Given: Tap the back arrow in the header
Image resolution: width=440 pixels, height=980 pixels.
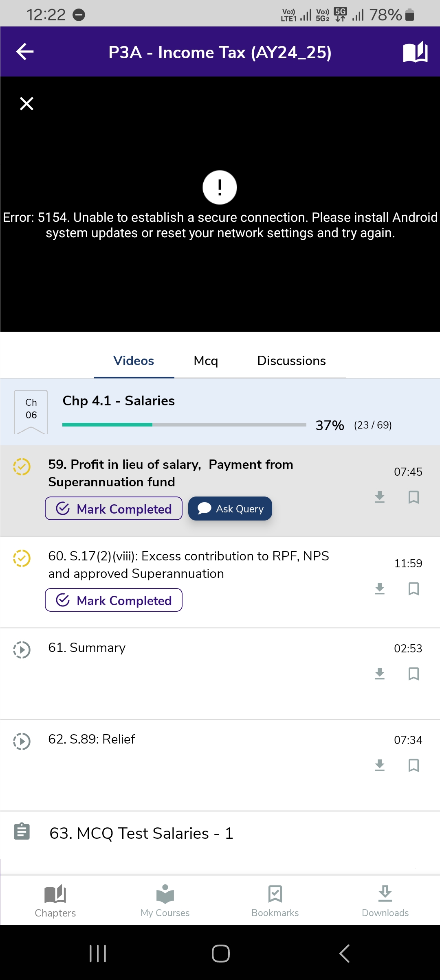Looking at the screenshot, I should click(25, 52).
